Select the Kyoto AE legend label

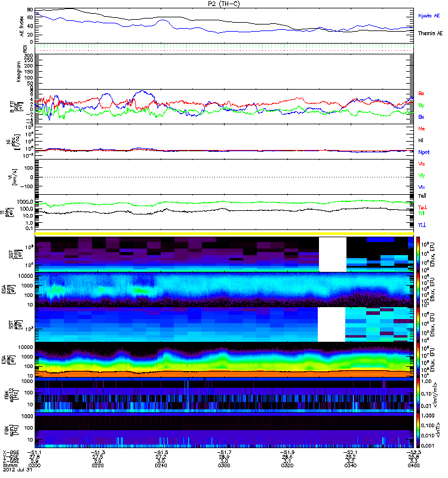(429, 16)
